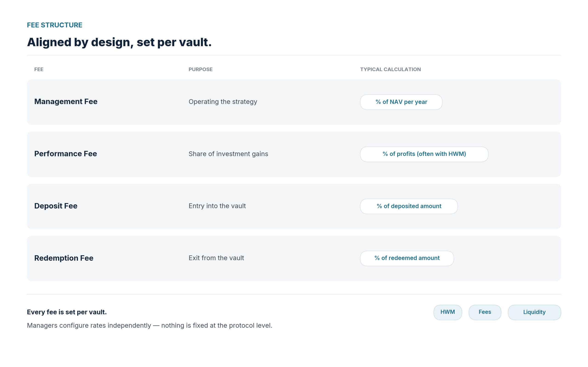Click the Performance Fee row title
Screen dimensions: 588x367
(x=66, y=154)
